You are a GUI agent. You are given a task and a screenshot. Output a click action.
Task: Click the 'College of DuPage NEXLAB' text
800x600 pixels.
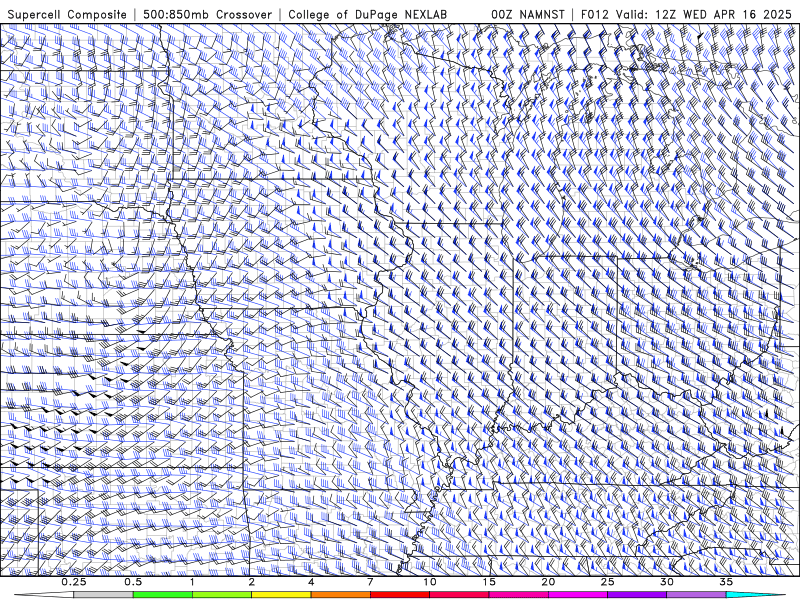tap(367, 14)
